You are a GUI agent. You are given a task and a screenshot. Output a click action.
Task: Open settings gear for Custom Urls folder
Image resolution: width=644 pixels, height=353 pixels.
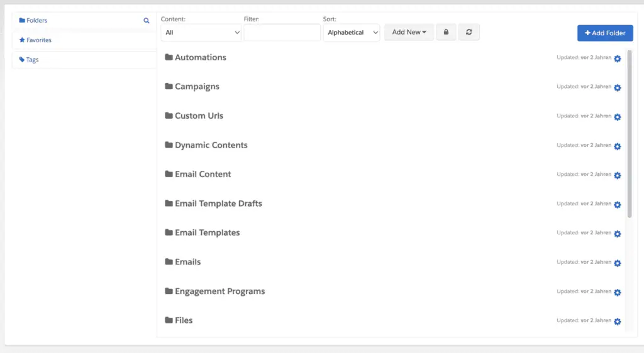coord(618,117)
